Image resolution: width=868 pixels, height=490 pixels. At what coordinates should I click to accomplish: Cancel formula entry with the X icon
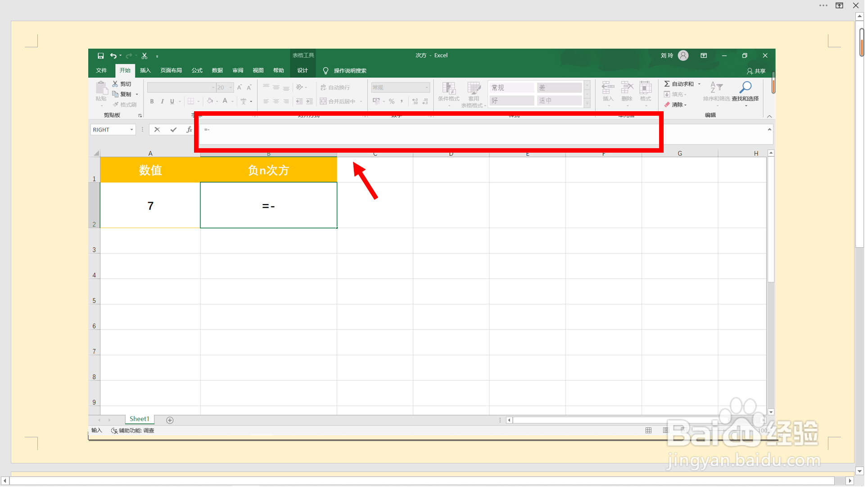157,130
